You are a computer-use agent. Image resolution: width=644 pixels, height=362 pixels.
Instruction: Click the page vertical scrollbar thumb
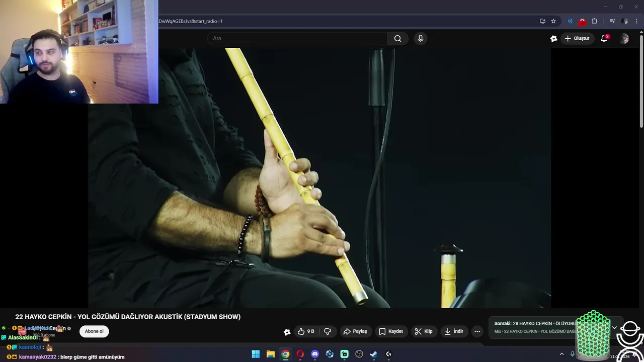pyautogui.click(x=641, y=80)
